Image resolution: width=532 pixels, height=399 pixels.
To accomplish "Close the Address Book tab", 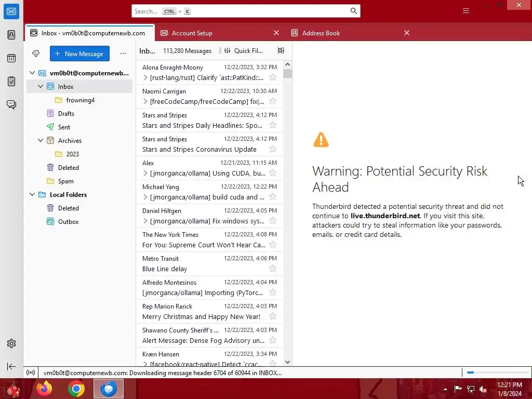I will [406, 33].
